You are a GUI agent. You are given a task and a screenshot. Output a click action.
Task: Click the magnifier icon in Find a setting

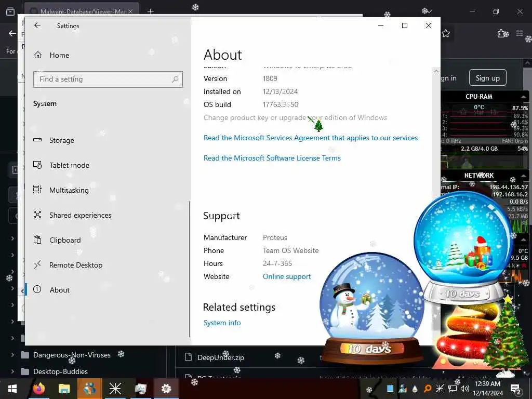[x=175, y=79]
